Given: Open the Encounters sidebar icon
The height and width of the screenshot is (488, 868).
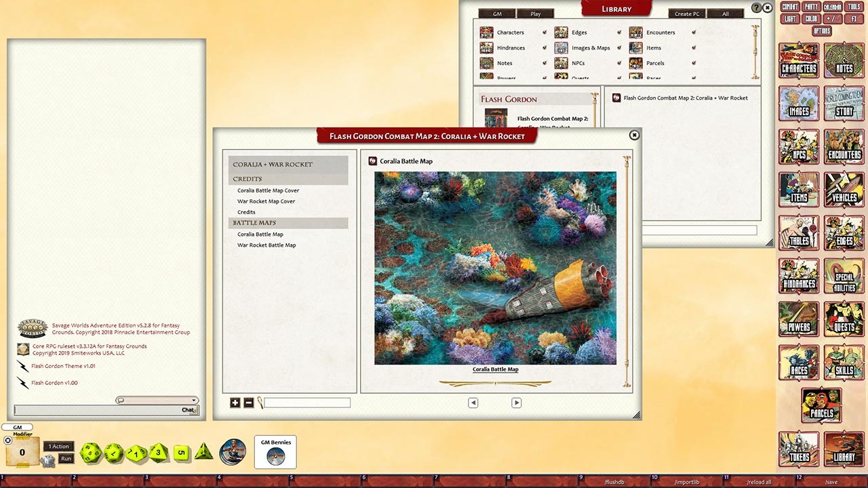Looking at the screenshot, I should (844, 146).
